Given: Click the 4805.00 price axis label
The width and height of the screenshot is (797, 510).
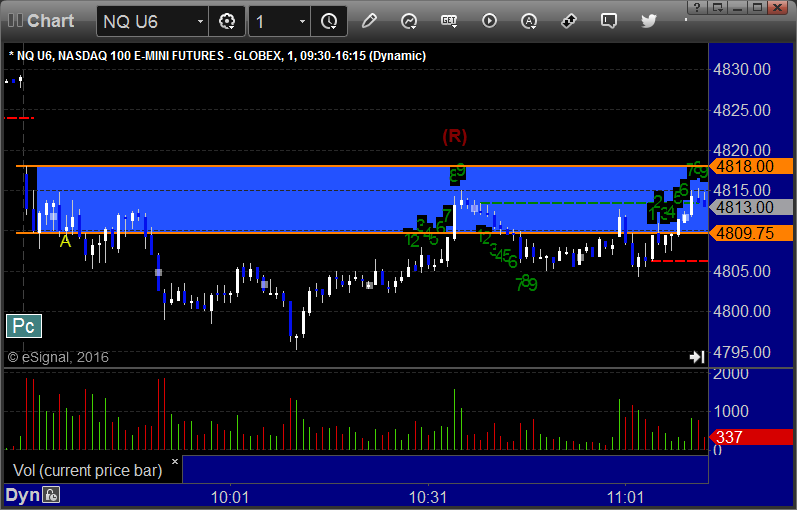Looking at the screenshot, I should click(742, 272).
